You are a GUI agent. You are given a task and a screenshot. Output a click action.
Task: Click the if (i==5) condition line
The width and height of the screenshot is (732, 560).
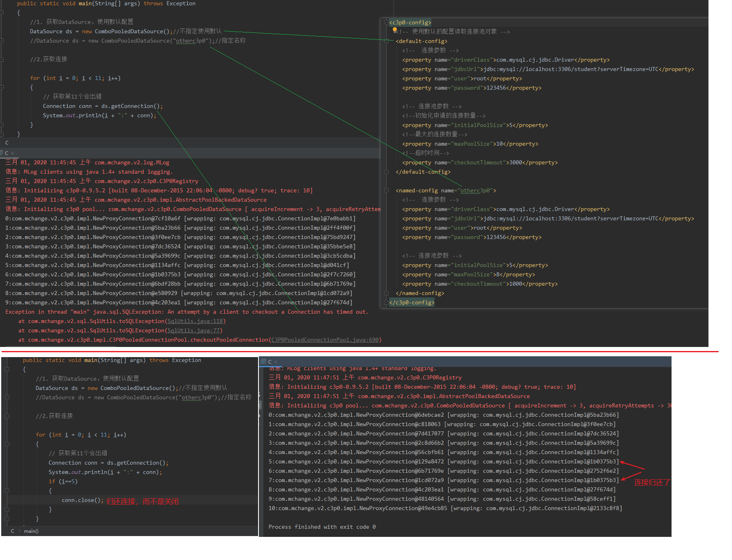[x=63, y=481]
